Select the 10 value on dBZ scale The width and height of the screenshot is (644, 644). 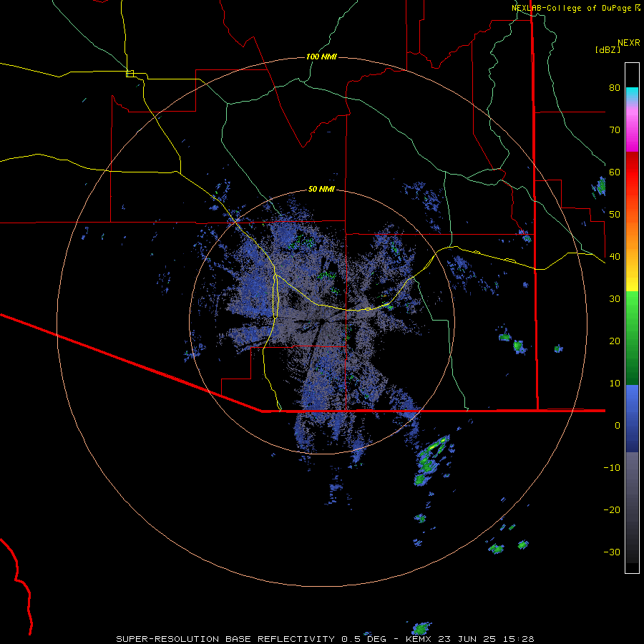click(615, 384)
